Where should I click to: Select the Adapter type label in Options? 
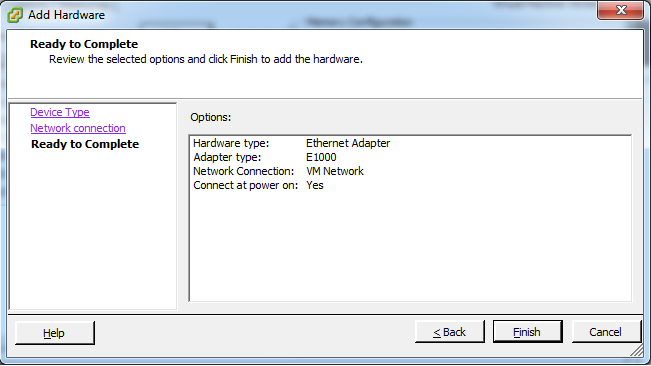(x=227, y=157)
